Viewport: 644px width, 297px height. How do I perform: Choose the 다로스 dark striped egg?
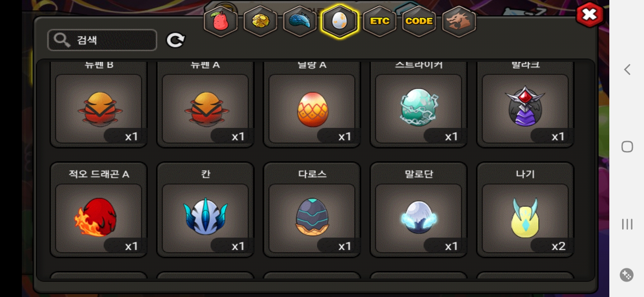[312, 210]
